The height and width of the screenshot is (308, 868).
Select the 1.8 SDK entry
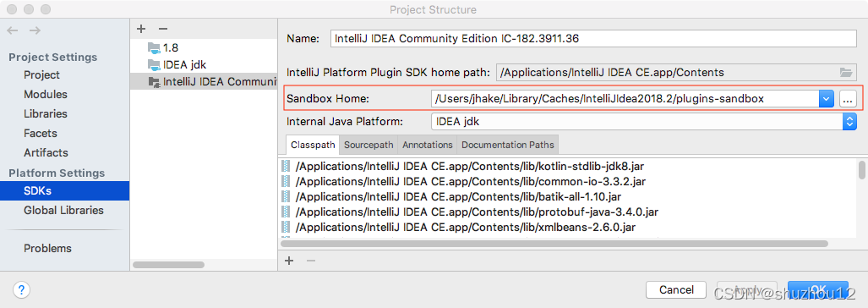(204, 47)
